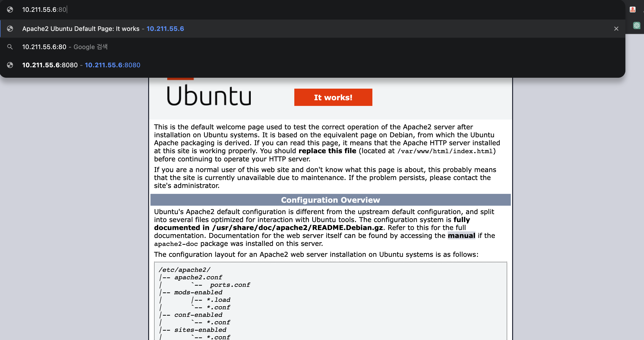Image resolution: width=644 pixels, height=340 pixels.
Task: Click magnifier icon of Google search suggestion
Action: 10,47
